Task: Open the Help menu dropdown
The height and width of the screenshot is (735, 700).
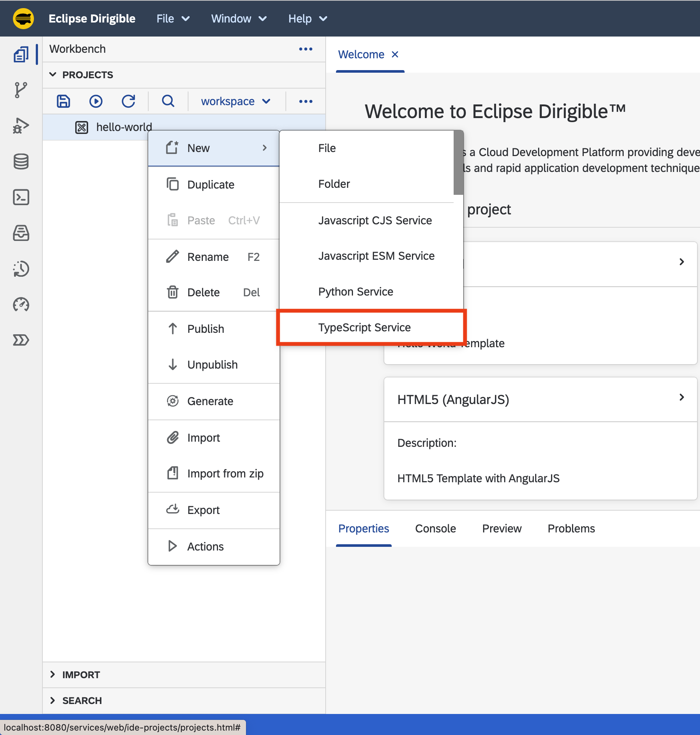Action: point(308,18)
